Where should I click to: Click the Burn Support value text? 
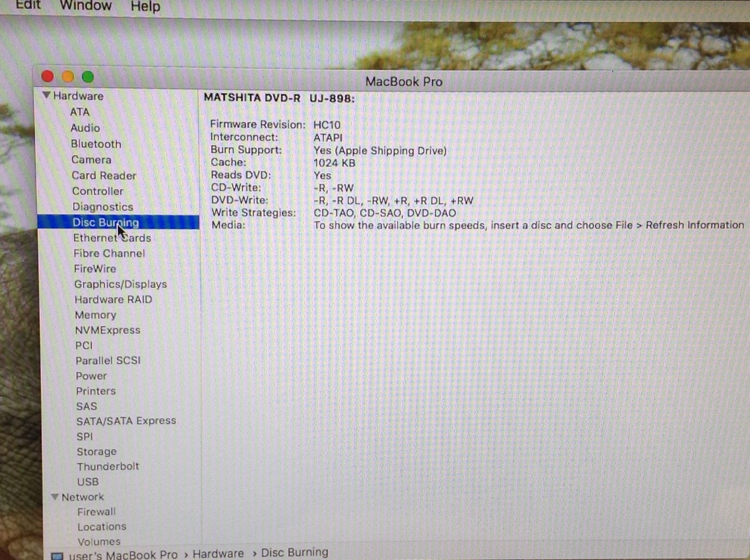coord(380,150)
